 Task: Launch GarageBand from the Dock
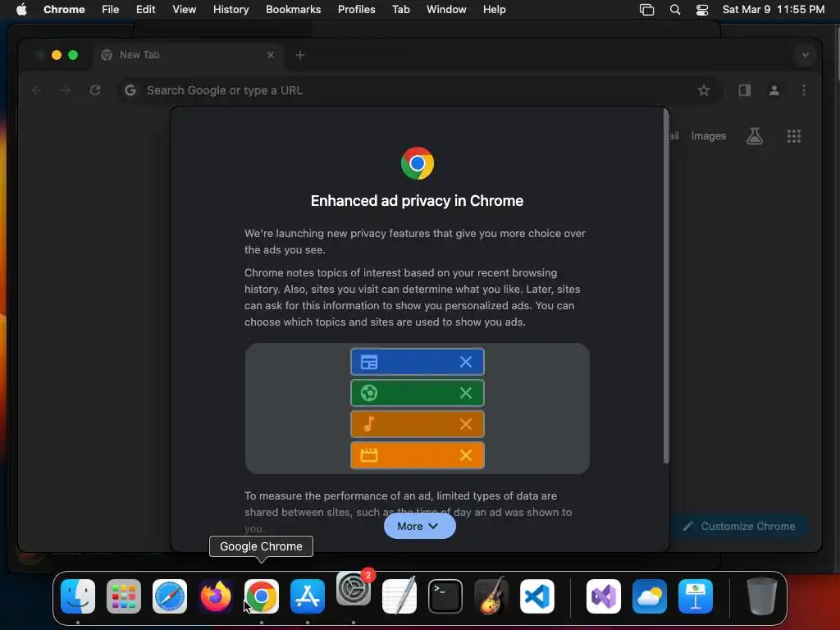(x=491, y=596)
